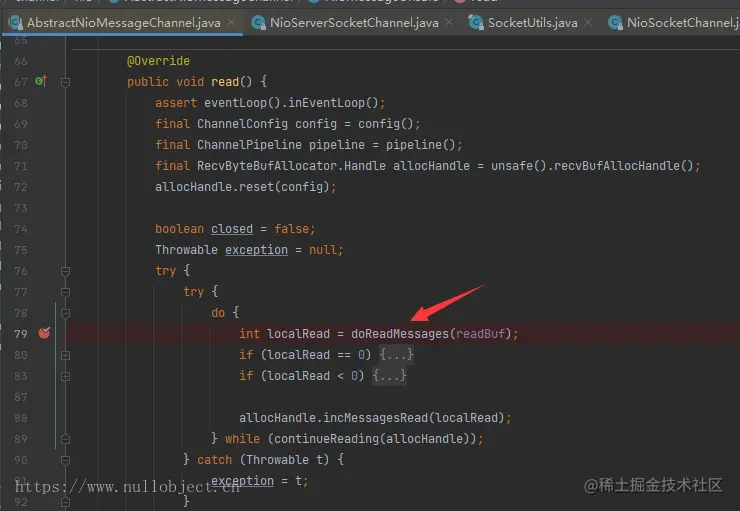Collapse the do loop on line 78
Image resolution: width=740 pixels, height=511 pixels.
pos(66,313)
